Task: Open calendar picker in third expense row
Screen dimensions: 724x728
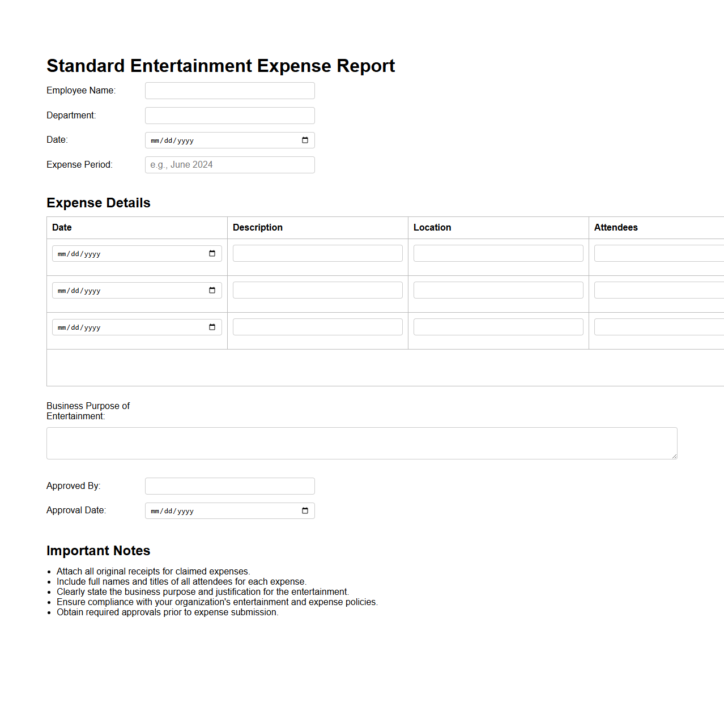Action: (x=212, y=327)
